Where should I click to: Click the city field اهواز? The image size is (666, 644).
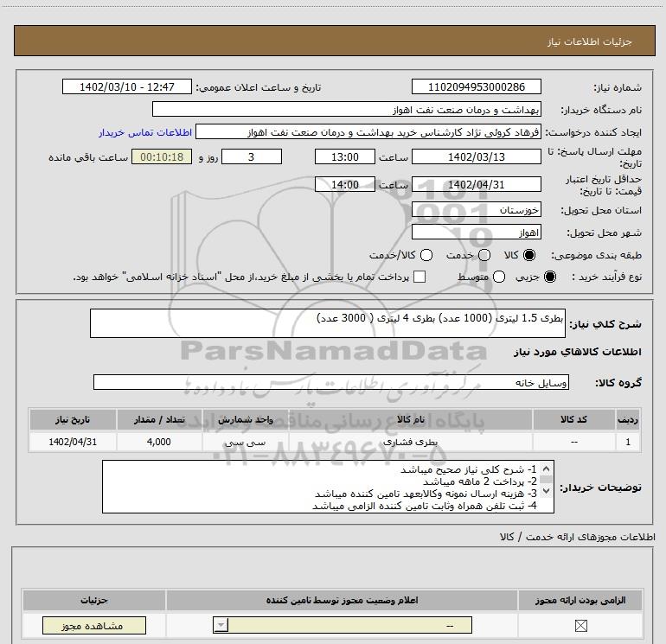[476, 233]
